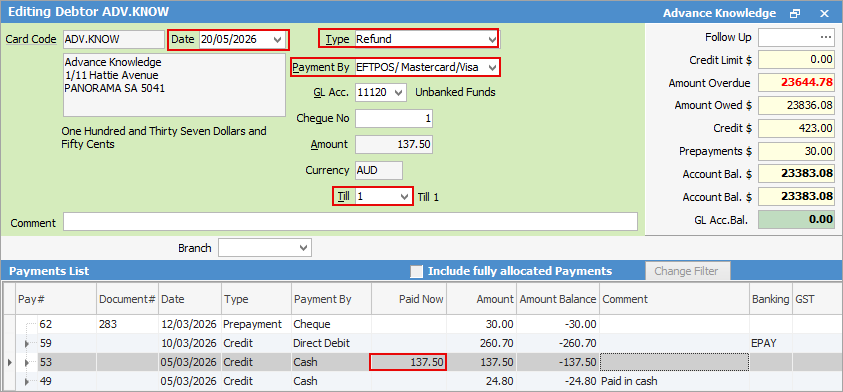This screenshot has height=392, width=843.
Task: Restore the Editing Debtor window
Action: (x=795, y=13)
